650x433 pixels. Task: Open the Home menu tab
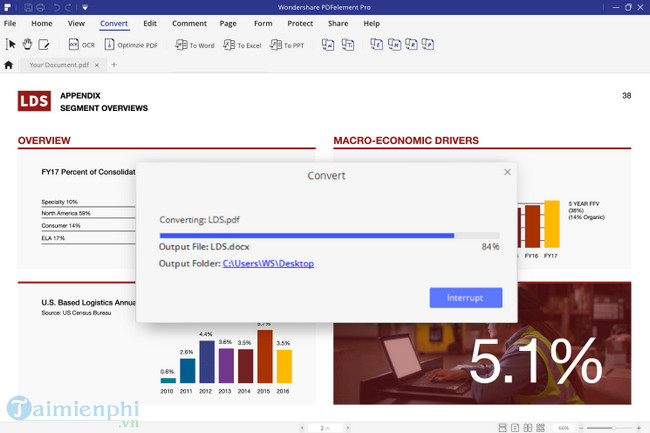click(x=42, y=24)
